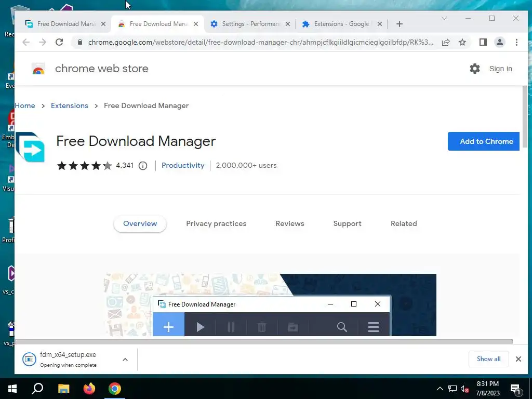Screen dimensions: 532x399
Task: Expand fdm_x64_setup.exe download options chevron
Action: [125, 360]
